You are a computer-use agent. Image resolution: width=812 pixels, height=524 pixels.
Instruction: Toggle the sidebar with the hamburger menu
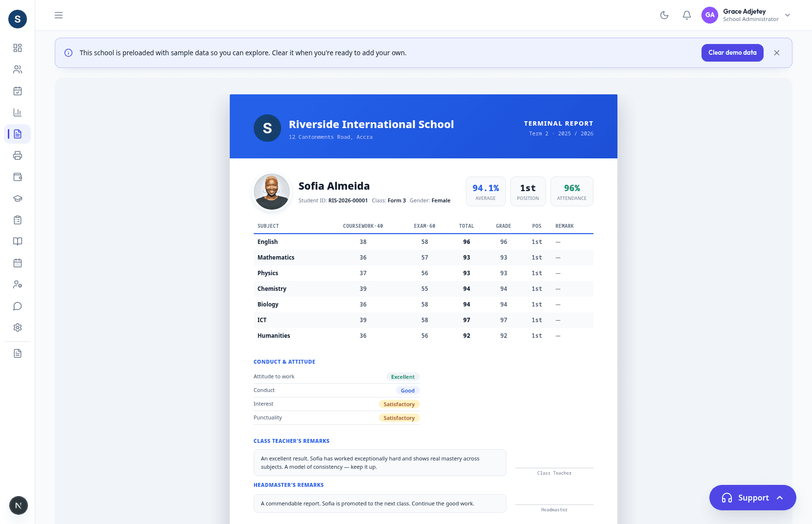click(x=59, y=15)
